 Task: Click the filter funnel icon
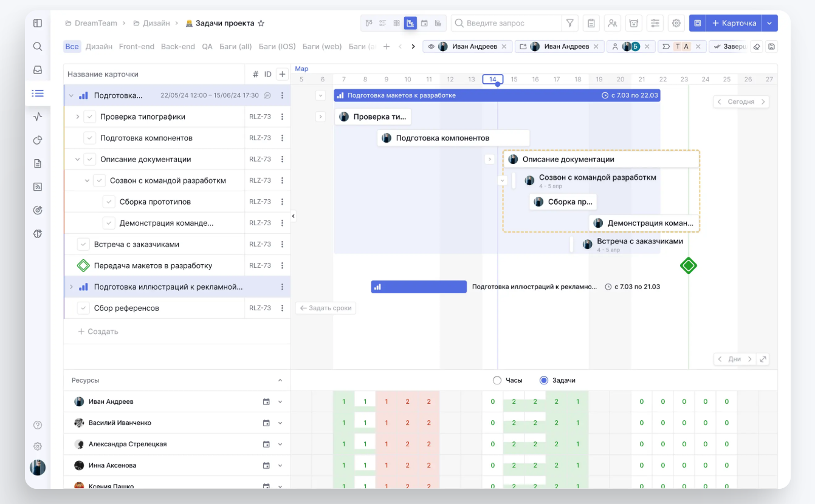point(569,23)
